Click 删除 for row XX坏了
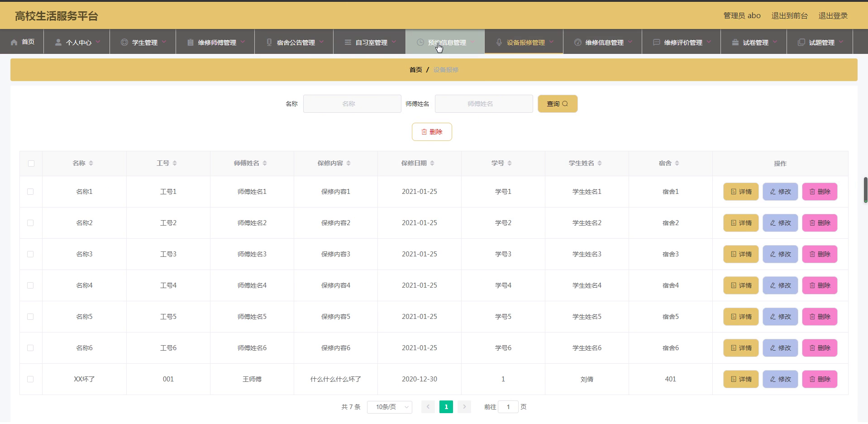This screenshot has height=424, width=868. pos(820,379)
